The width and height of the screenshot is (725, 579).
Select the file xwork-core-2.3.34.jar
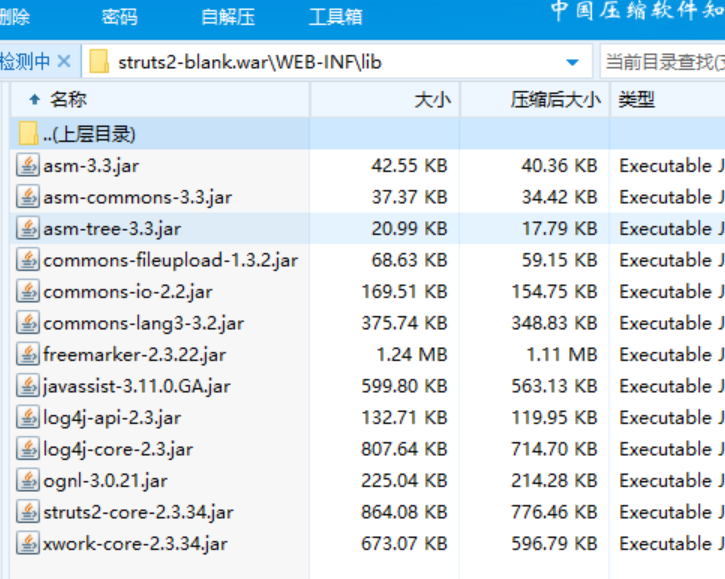click(x=135, y=544)
